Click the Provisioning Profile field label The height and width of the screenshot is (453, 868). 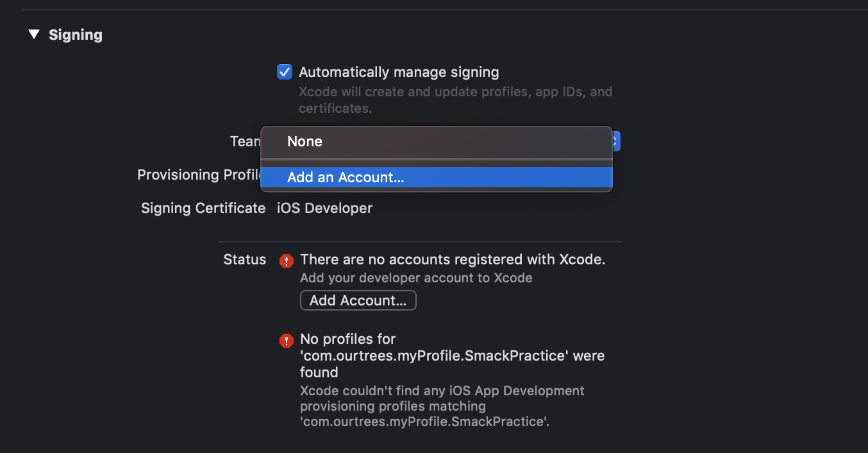pos(199,175)
